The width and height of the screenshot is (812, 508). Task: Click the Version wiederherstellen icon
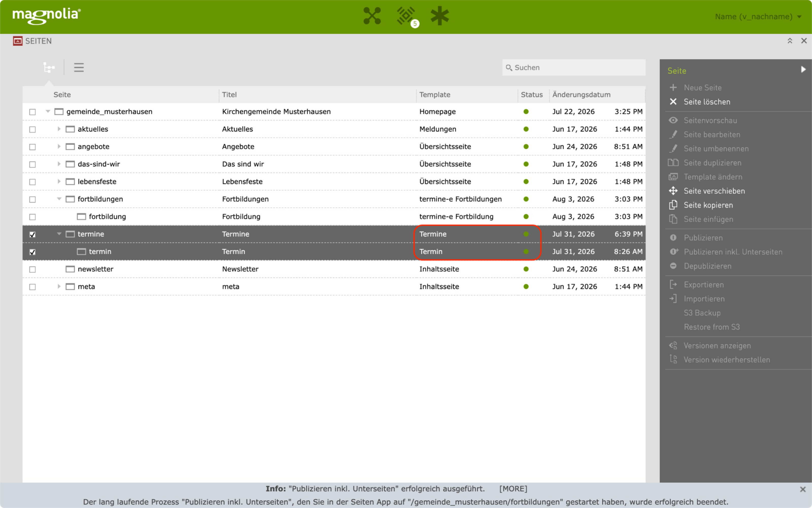point(673,359)
